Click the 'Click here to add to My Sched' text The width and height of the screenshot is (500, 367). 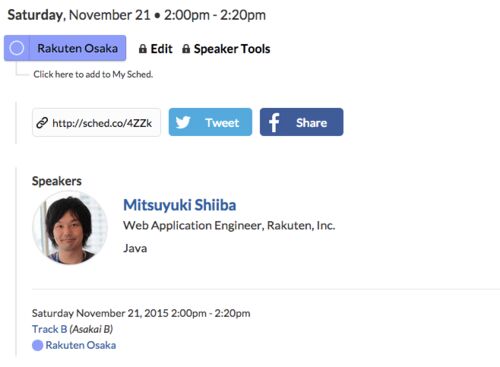93,74
